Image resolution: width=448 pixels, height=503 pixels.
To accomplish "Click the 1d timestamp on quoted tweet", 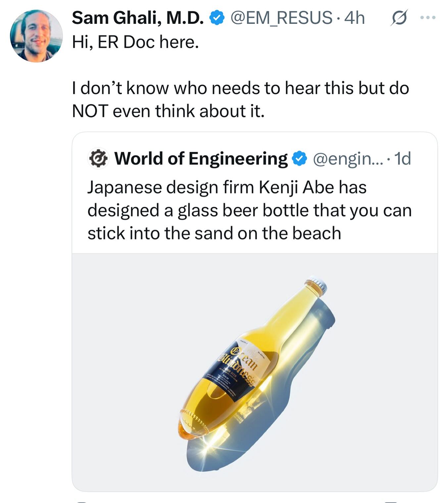I will tap(403, 158).
